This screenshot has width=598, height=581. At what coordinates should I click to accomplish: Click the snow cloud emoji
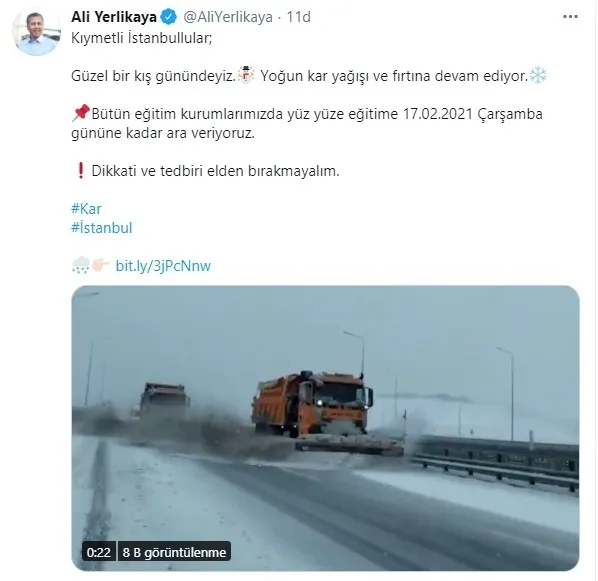(80, 265)
